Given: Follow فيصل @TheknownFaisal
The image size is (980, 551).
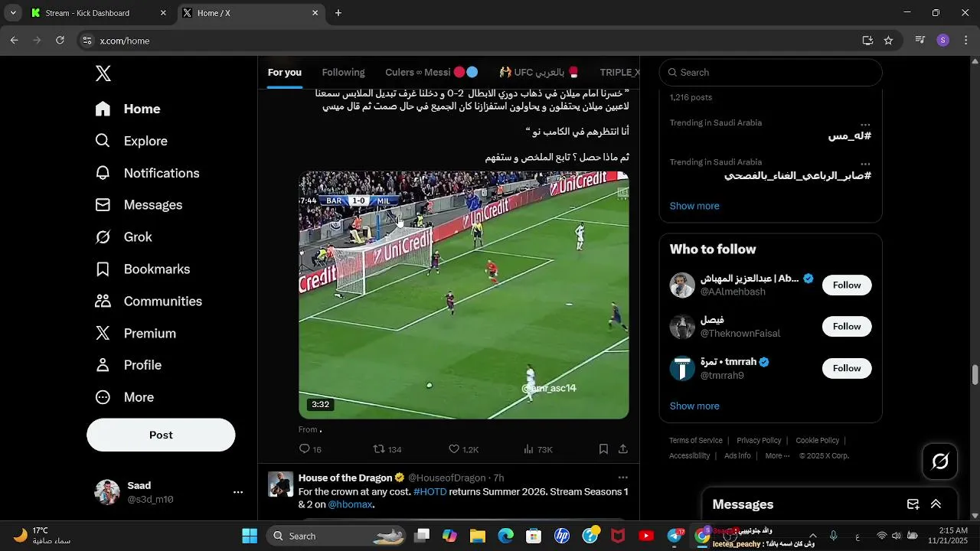Looking at the screenshot, I should coord(847,326).
